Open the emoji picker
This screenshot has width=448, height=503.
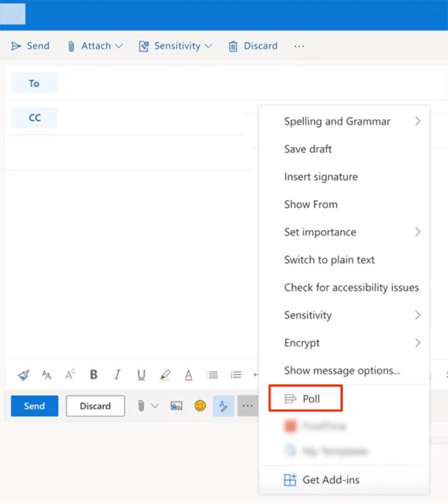click(199, 406)
